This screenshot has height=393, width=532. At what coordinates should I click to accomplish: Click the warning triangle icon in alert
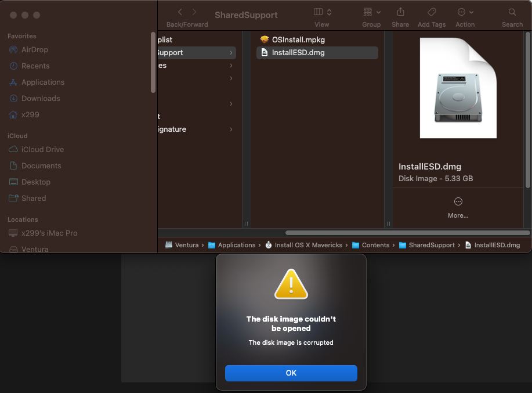coord(291,284)
